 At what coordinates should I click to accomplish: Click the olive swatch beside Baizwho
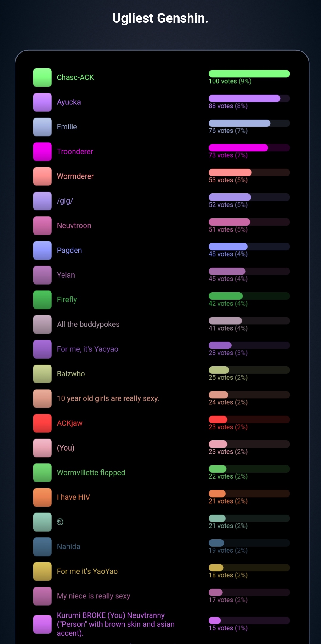pos(42,374)
